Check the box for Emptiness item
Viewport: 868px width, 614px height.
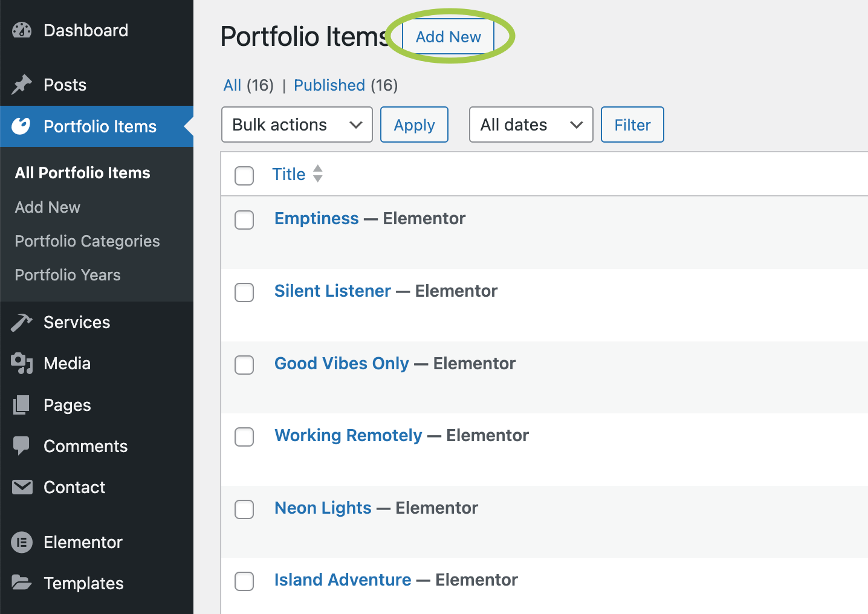pyautogui.click(x=244, y=220)
